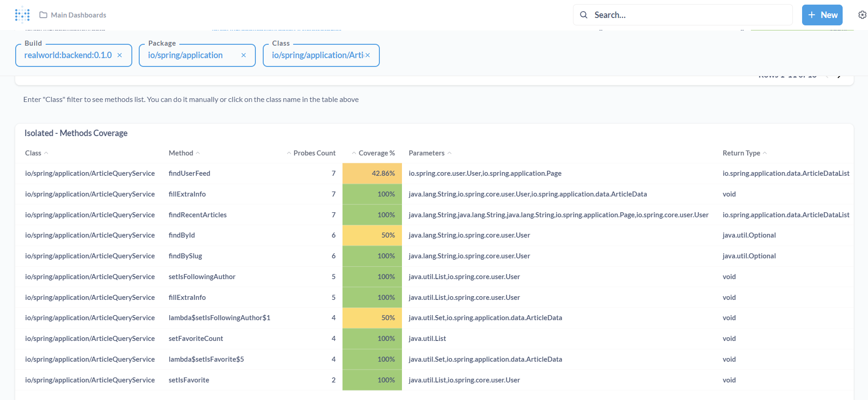Image resolution: width=868 pixels, height=400 pixels.
Task: Clear the Package filter value
Action: point(243,55)
